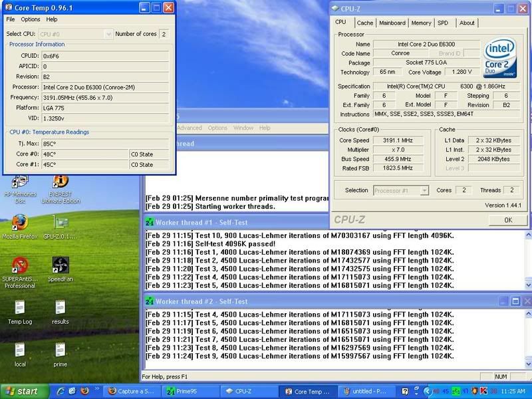Switch to Prime95 taskbar button
The height and width of the screenshot is (399, 532).
(190, 391)
